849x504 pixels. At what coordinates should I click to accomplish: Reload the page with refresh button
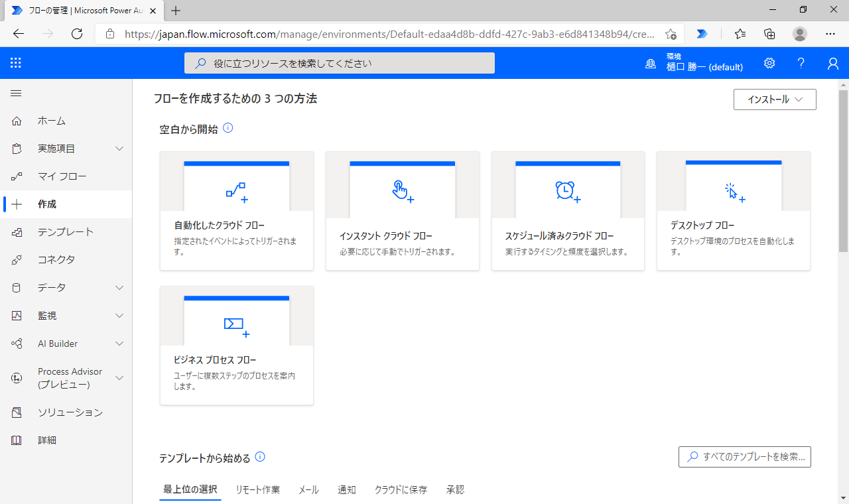tap(77, 34)
